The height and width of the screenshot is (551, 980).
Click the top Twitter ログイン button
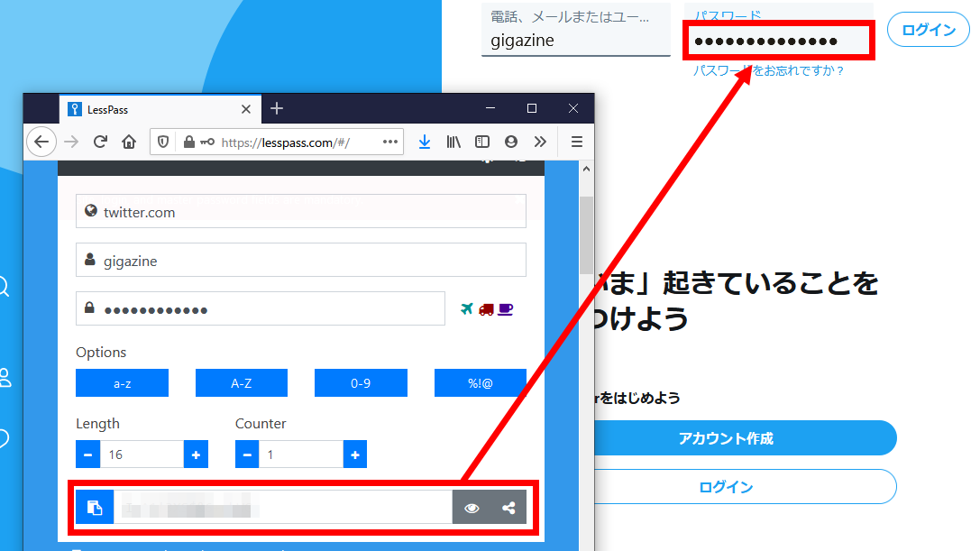click(928, 30)
